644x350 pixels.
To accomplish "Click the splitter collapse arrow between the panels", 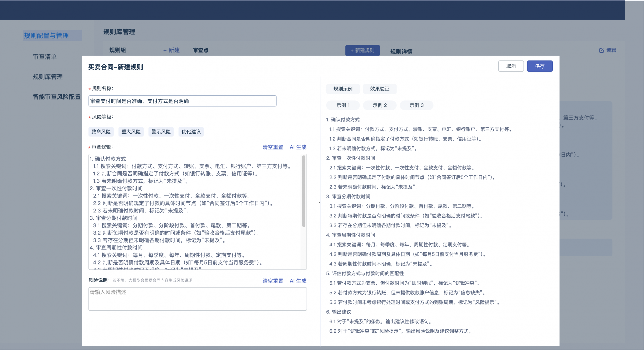I will (x=319, y=203).
